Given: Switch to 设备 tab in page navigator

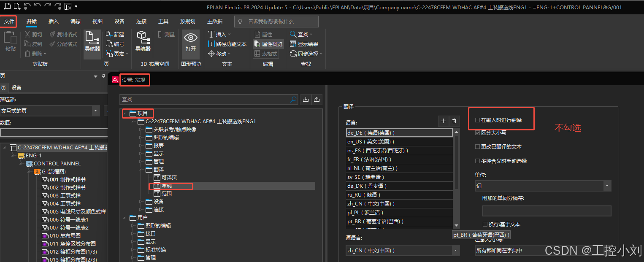Looking at the screenshot, I should pyautogui.click(x=16, y=88).
